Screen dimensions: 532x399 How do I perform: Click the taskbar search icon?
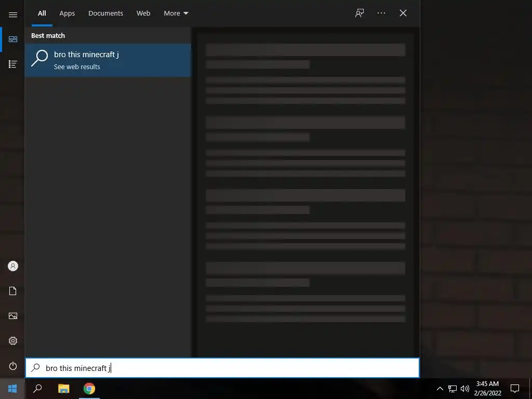37,389
